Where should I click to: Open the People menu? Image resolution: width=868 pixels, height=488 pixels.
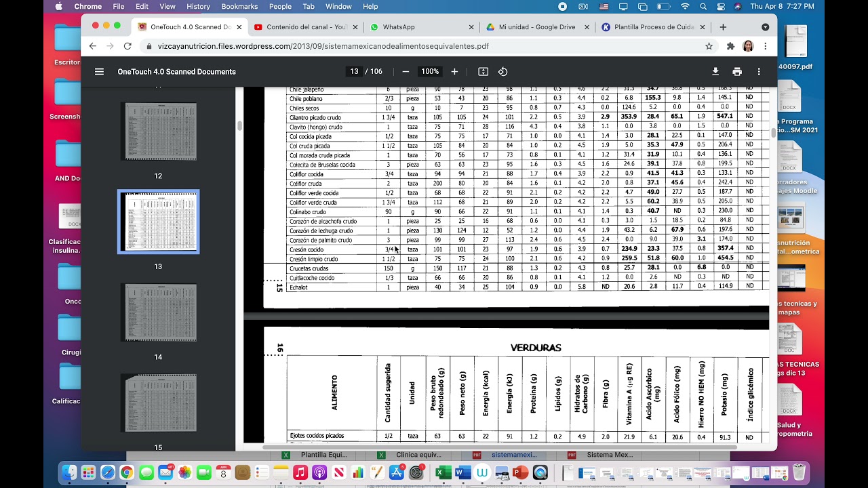pyautogui.click(x=280, y=6)
